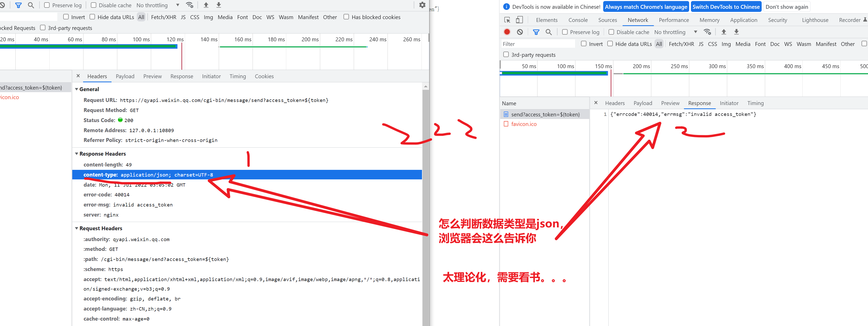Toggle the device toolbar icon
This screenshot has width=868, height=326.
click(x=519, y=20)
